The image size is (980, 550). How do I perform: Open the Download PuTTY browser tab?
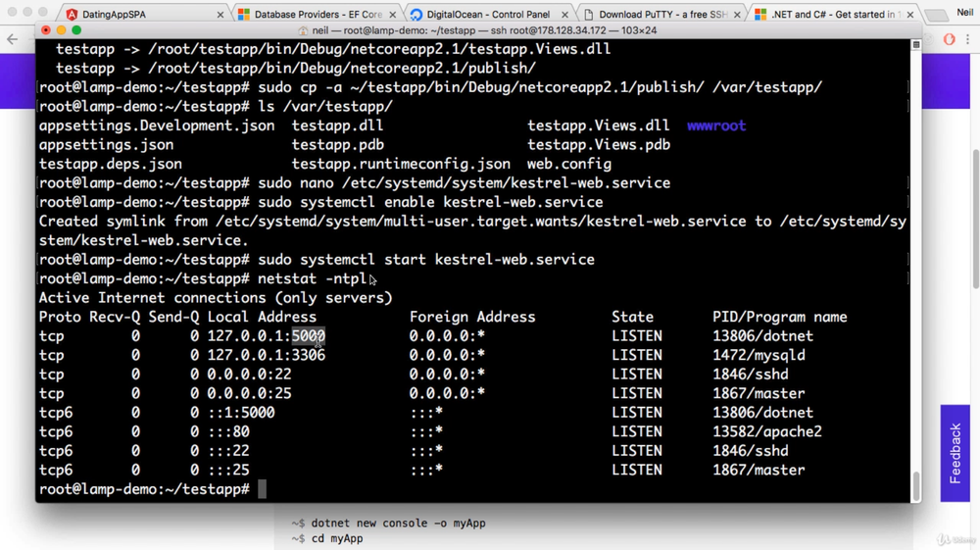coord(661,14)
